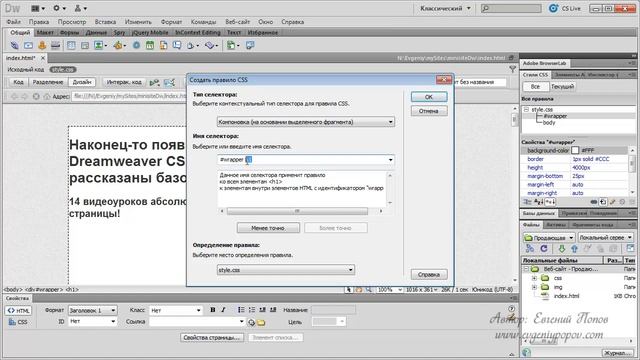The height and width of the screenshot is (360, 640).
Task: Click the Connect to remote server icon
Action: click(x=530, y=249)
